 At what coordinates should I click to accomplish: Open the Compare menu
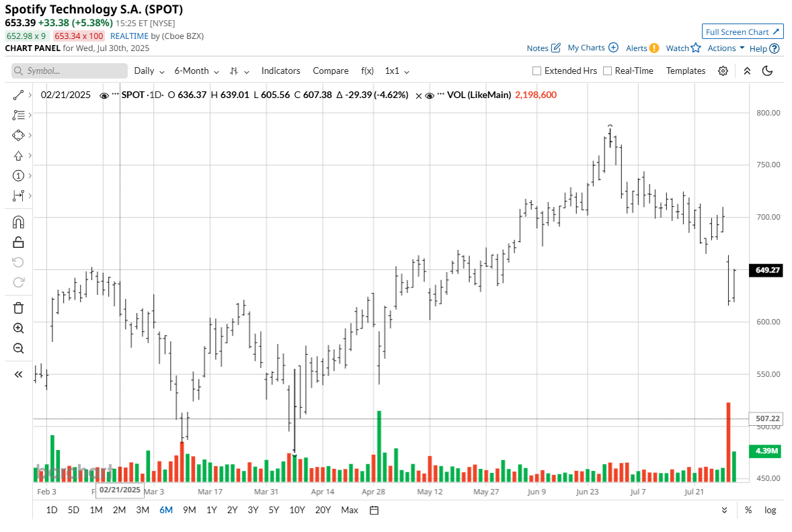pyautogui.click(x=330, y=71)
